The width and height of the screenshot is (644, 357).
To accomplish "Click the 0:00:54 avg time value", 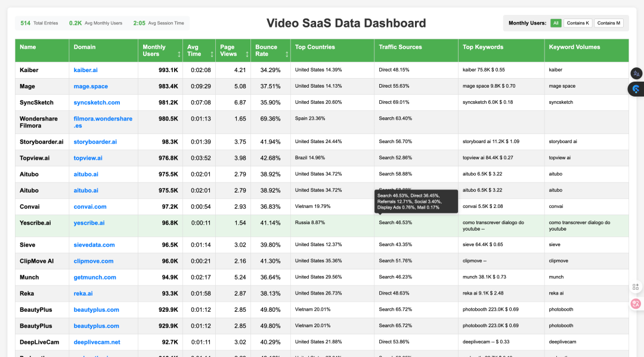I will tap(201, 207).
